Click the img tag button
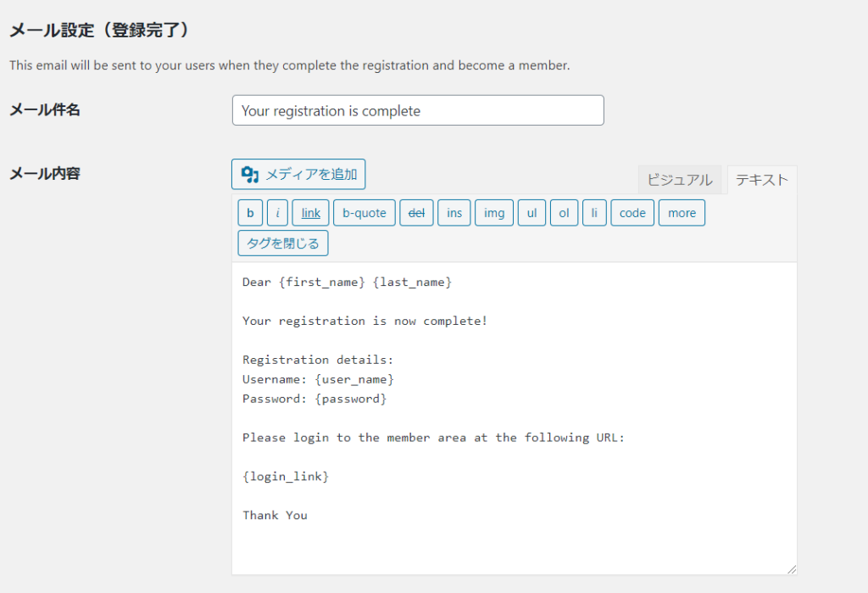 (494, 213)
